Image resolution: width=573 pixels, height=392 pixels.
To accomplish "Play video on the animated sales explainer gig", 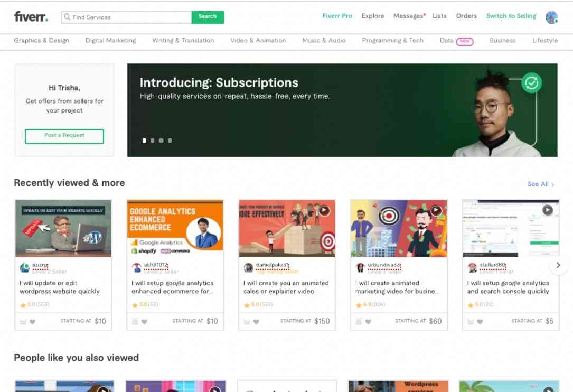I will [324, 211].
